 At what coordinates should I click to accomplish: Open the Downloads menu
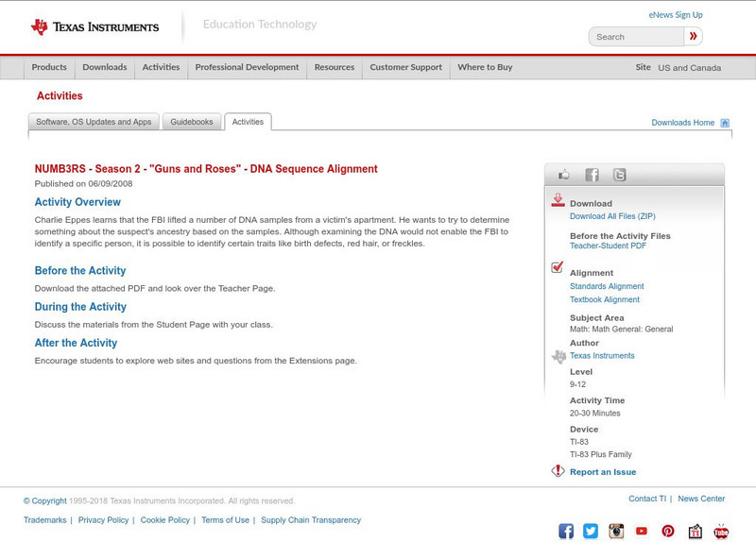pyautogui.click(x=105, y=67)
